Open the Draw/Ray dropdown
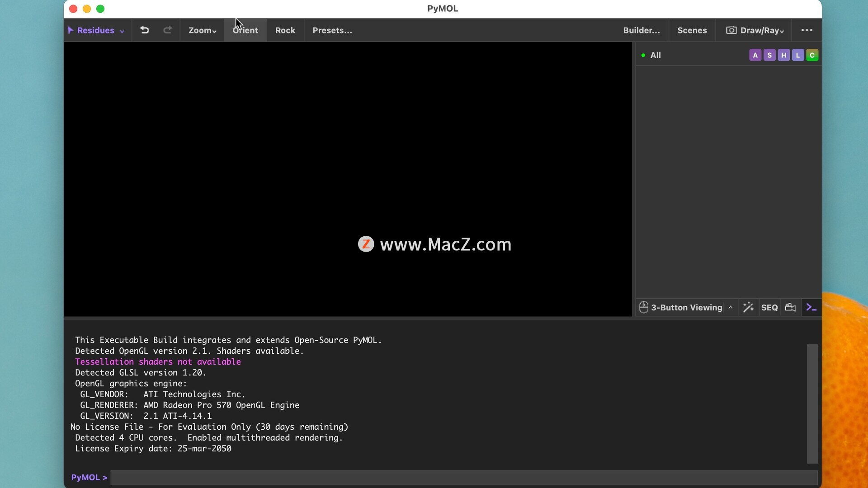This screenshot has width=868, height=488. (755, 30)
